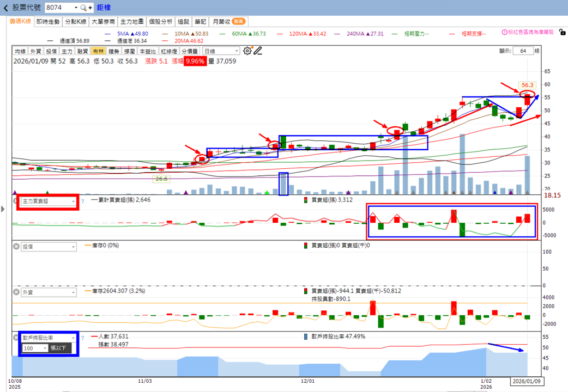Viewport: 568px width, 392px height.
Task: Open the 散戶持股比率 indicator dropdown
Action: tap(49, 338)
